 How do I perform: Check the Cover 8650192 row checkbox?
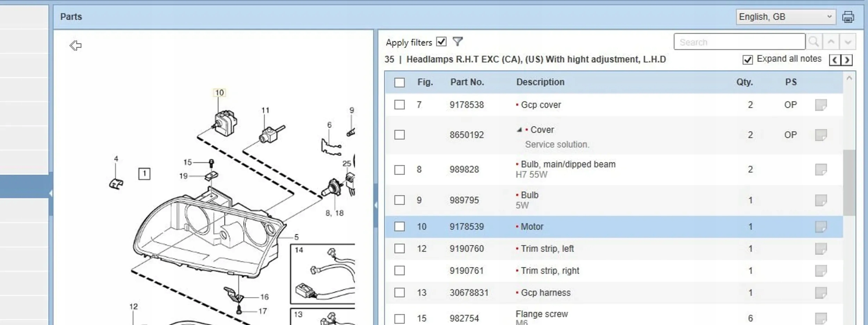coord(400,135)
